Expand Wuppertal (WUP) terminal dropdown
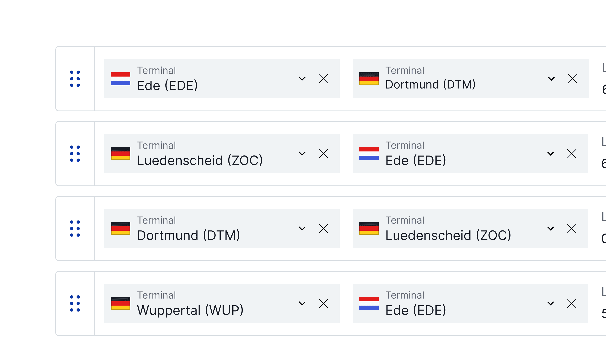The height and width of the screenshot is (364, 606). [x=302, y=303]
